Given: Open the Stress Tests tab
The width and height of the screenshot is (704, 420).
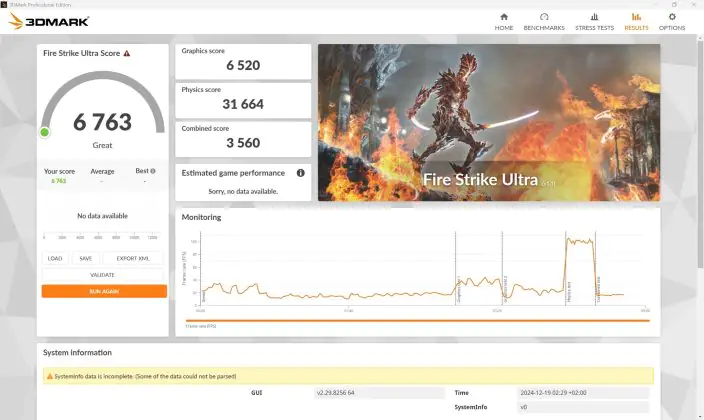Looking at the screenshot, I should (594, 22).
